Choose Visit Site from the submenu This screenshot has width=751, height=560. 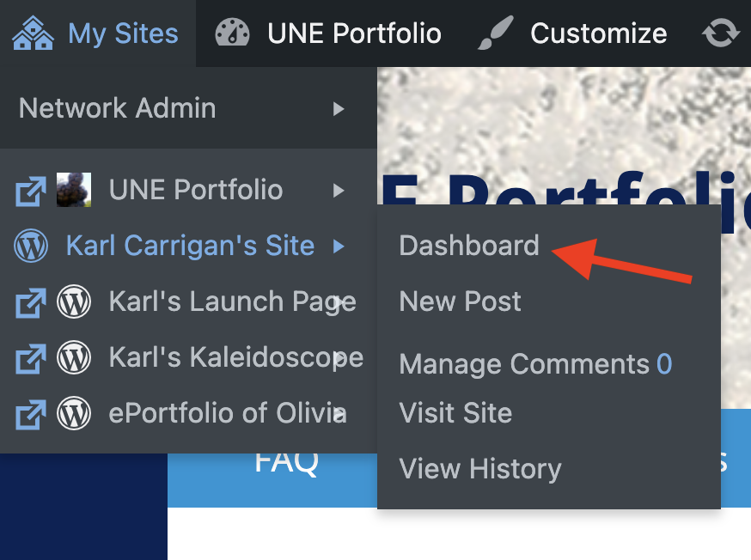(455, 413)
